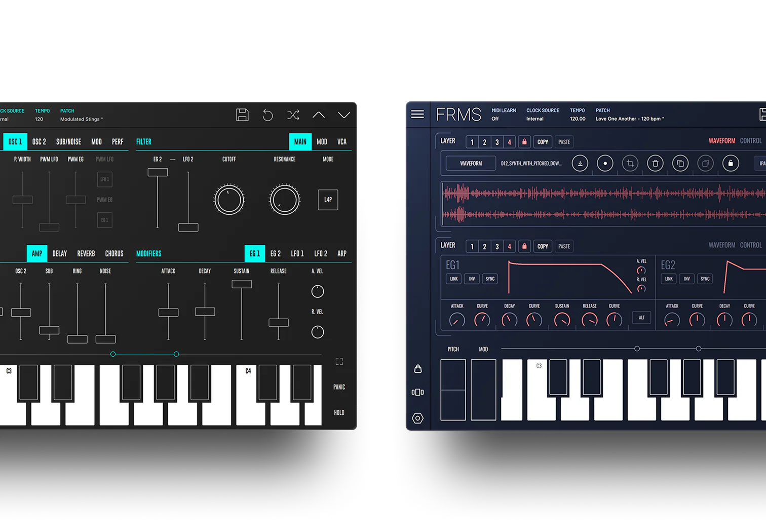Click the record circle icon in FRMS waveform toolbar

point(605,163)
